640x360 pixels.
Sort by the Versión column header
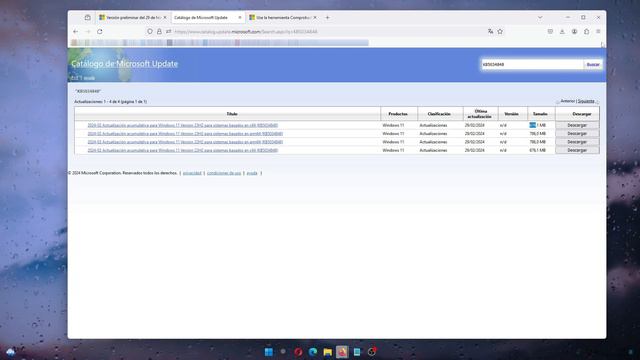pos(511,114)
